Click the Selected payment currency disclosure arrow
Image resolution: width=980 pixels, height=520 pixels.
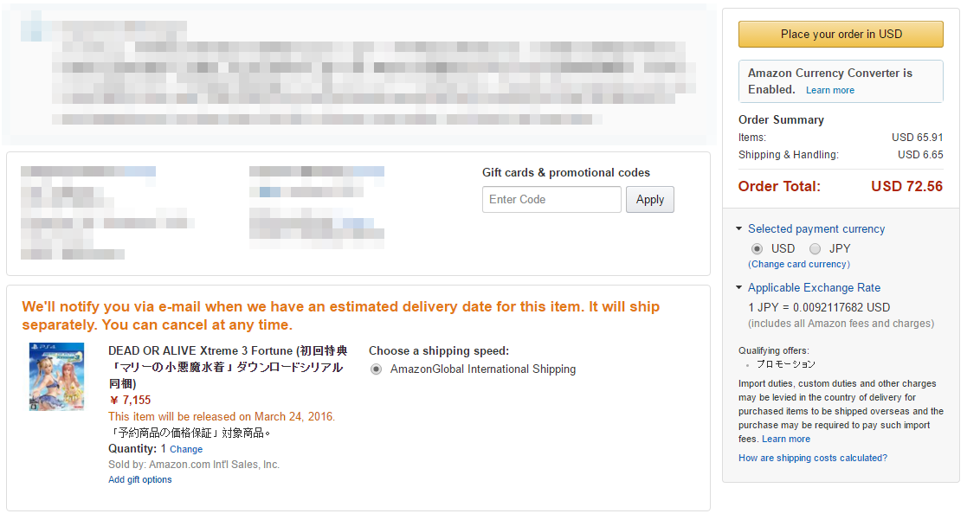coord(739,228)
